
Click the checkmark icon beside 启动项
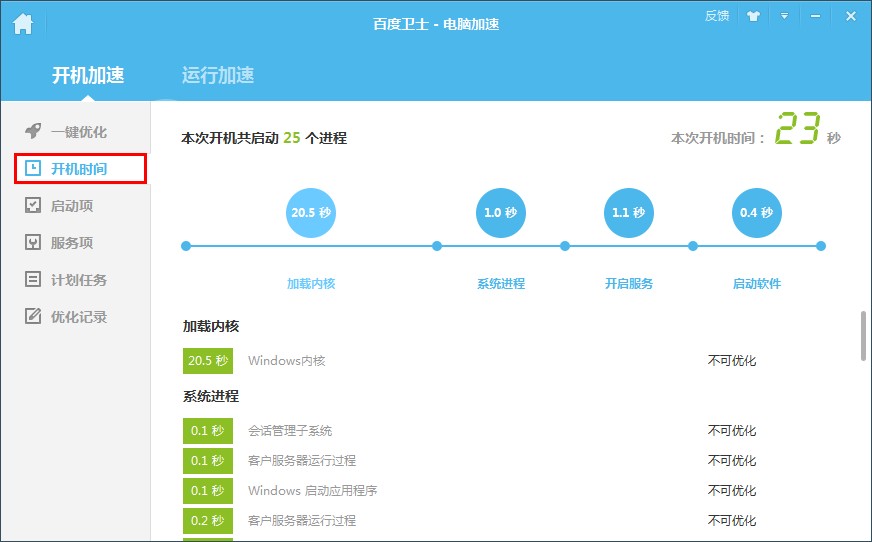point(33,205)
